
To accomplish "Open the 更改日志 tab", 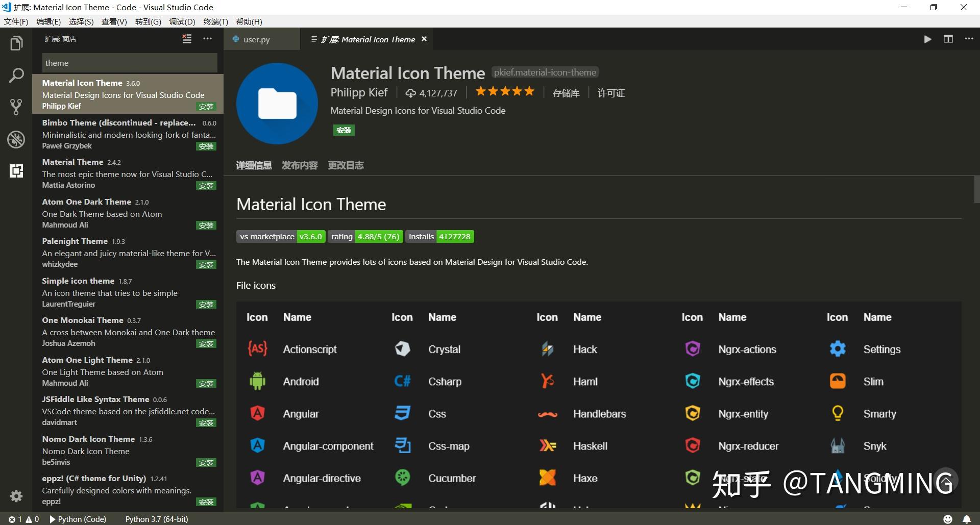I will 346,165.
